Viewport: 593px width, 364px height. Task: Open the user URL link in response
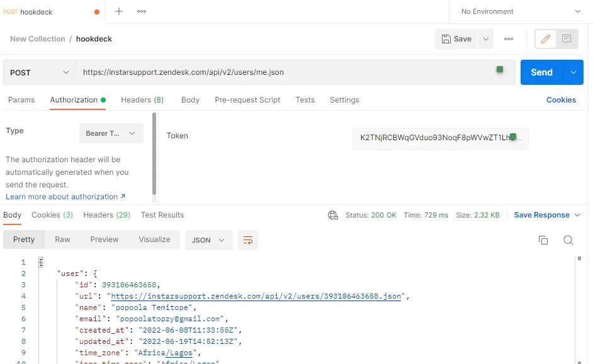[x=256, y=296]
